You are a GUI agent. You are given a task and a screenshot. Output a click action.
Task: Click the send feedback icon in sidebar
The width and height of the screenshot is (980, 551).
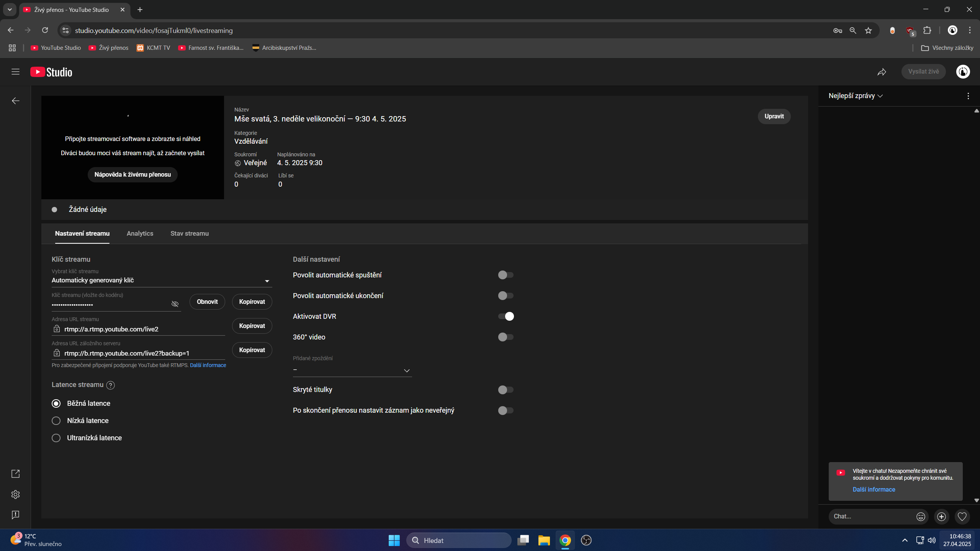[15, 515]
